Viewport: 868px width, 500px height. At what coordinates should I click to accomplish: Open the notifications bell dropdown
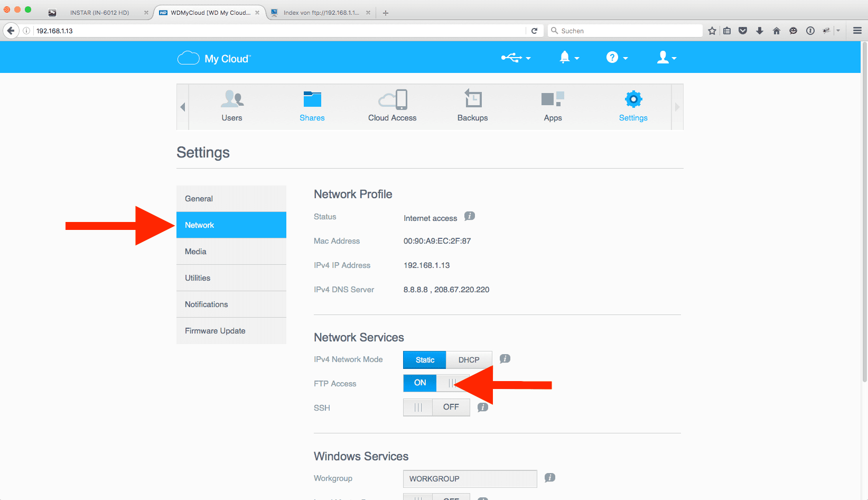point(568,58)
